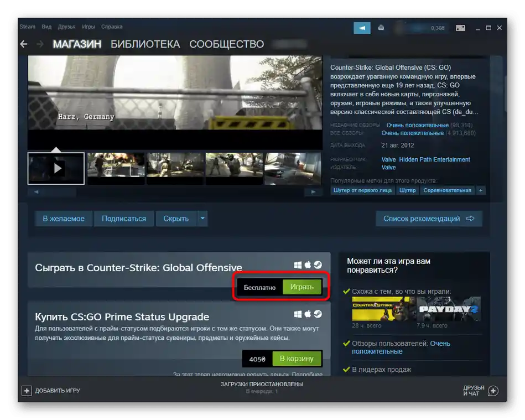Click the forward navigation arrow
525x420 pixels.
click(x=40, y=44)
